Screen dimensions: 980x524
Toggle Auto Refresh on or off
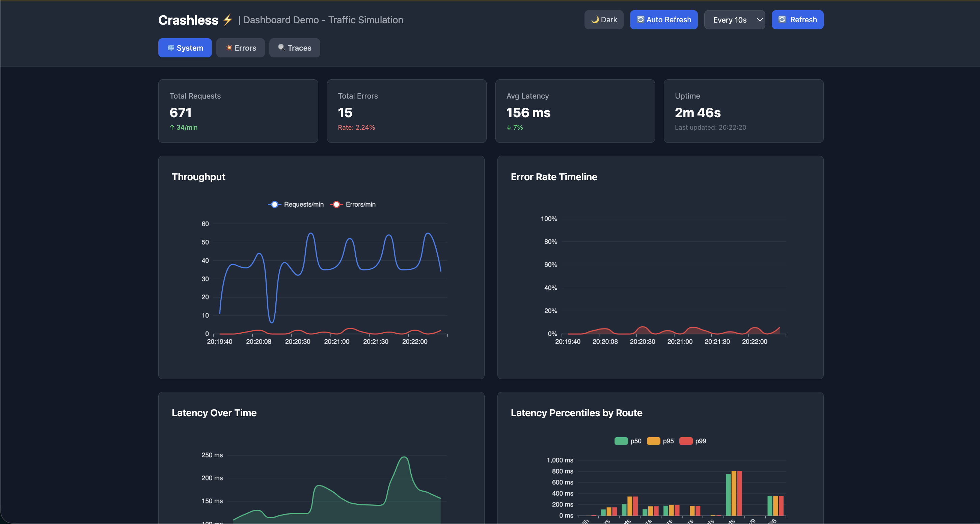[664, 20]
